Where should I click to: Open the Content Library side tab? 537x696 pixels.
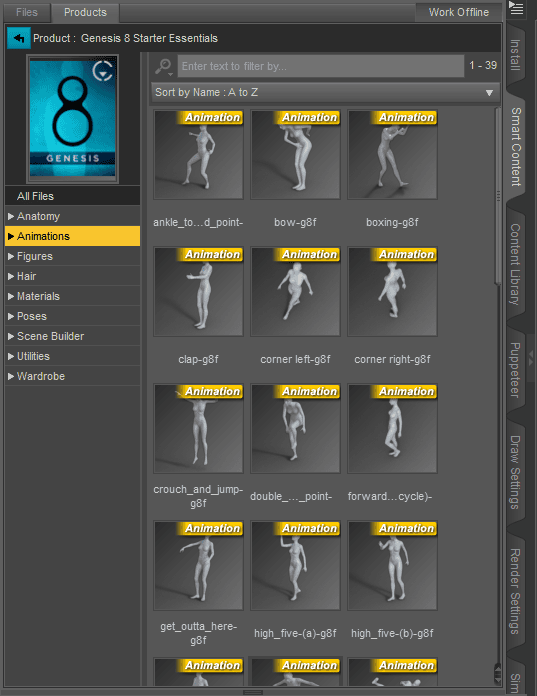515,264
